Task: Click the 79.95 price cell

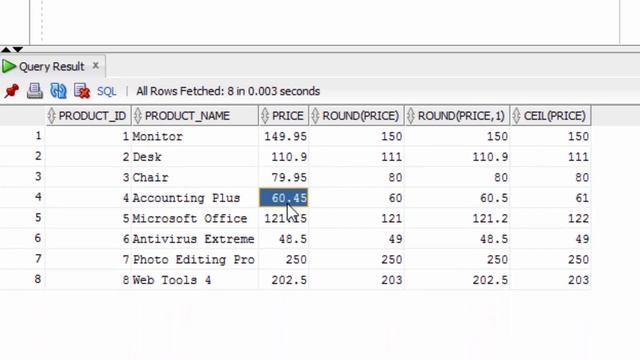Action: click(284, 178)
